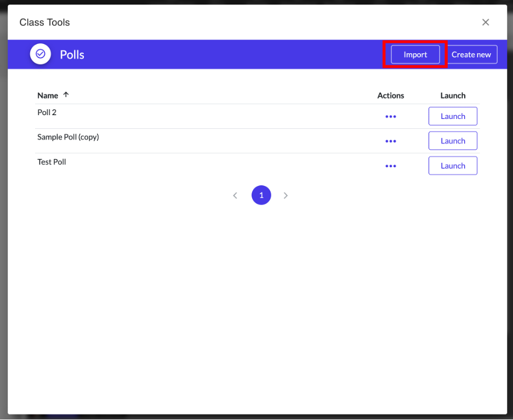Sort by the Name column header

pyautogui.click(x=48, y=95)
